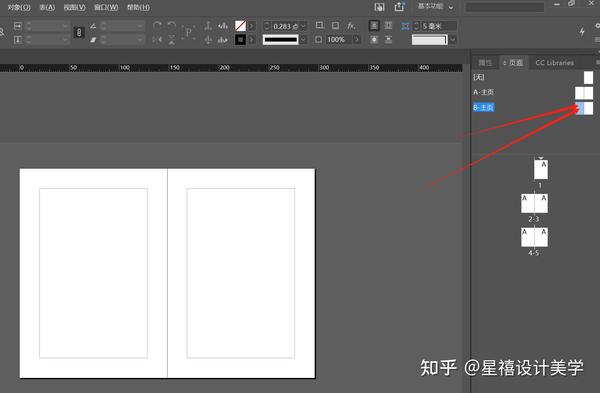Switch to the 属性 panel tab
The width and height of the screenshot is (600, 393).
point(485,63)
